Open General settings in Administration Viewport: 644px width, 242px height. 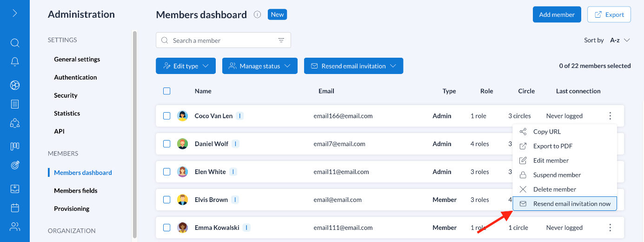tap(77, 59)
